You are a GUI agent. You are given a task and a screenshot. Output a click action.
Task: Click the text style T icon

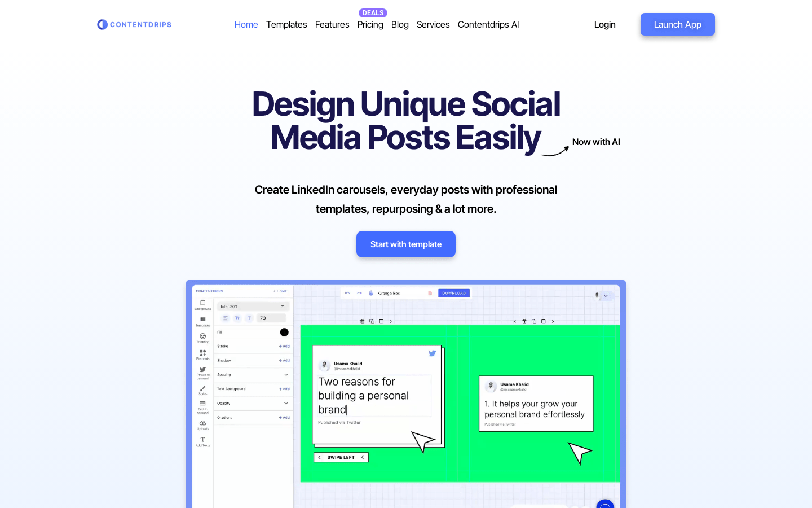click(249, 318)
